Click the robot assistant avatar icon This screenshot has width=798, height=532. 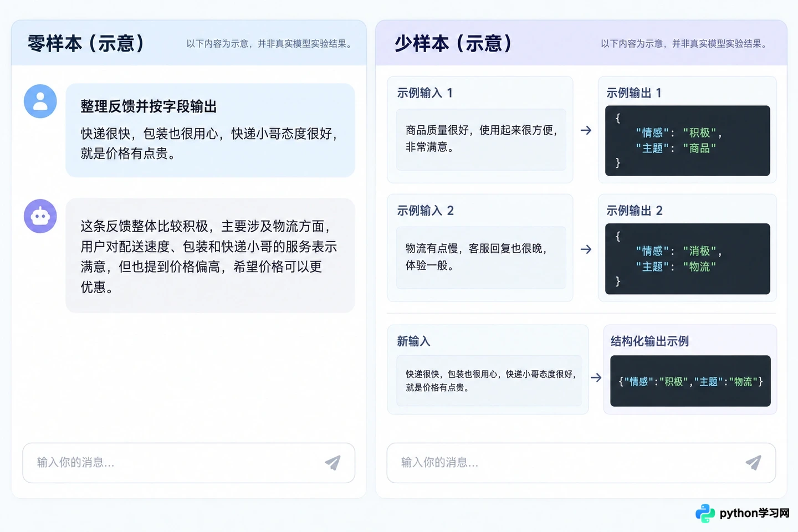40,216
